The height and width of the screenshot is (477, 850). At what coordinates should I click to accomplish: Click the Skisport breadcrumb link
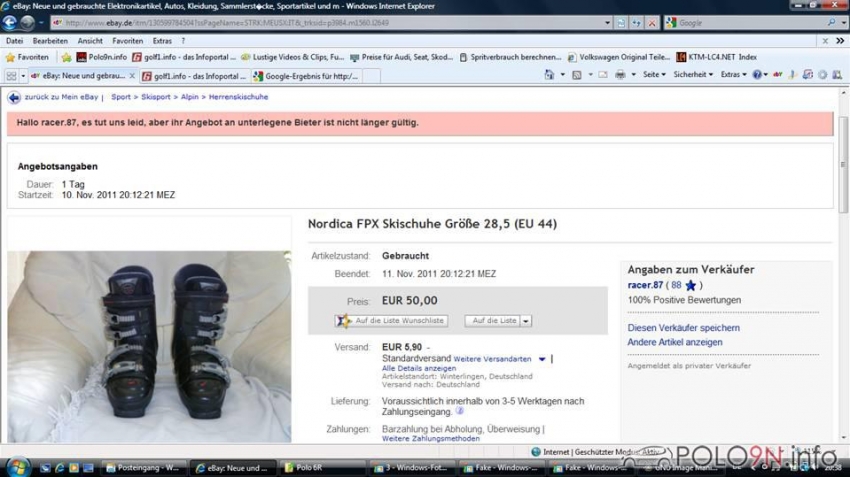tap(156, 97)
